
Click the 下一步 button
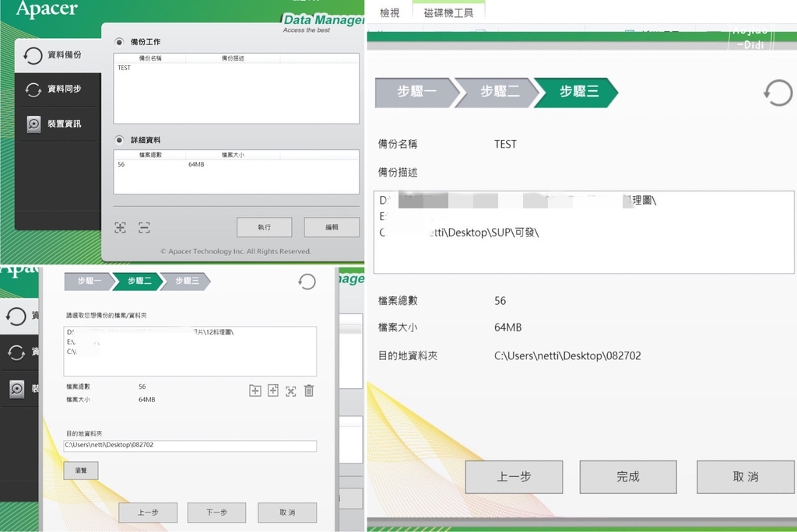coord(216,513)
